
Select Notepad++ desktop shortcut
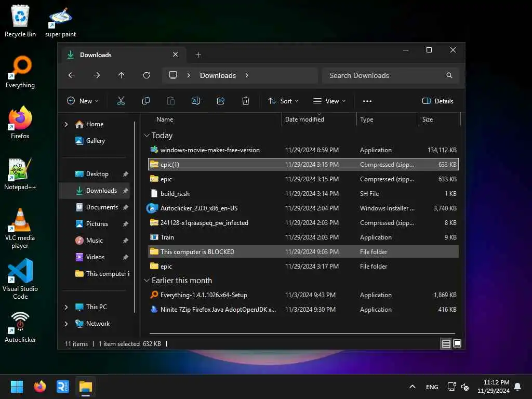coord(20,174)
